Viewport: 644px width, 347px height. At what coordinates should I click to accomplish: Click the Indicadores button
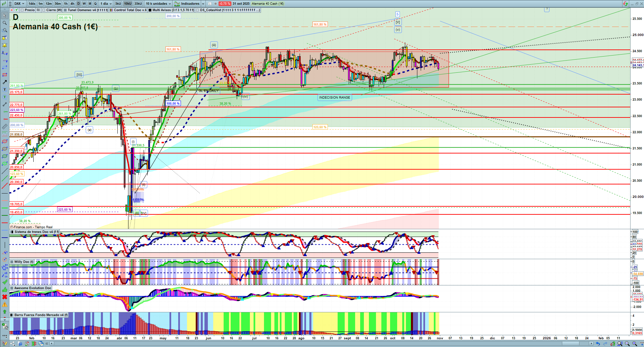[190, 4]
